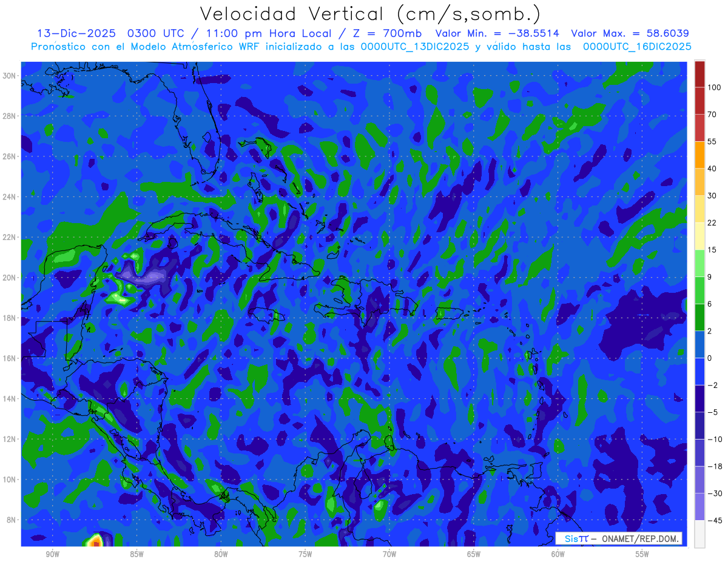Screen dimensions: 728x562
Task: Click the 90W longitude axis label
Action: (52, 554)
